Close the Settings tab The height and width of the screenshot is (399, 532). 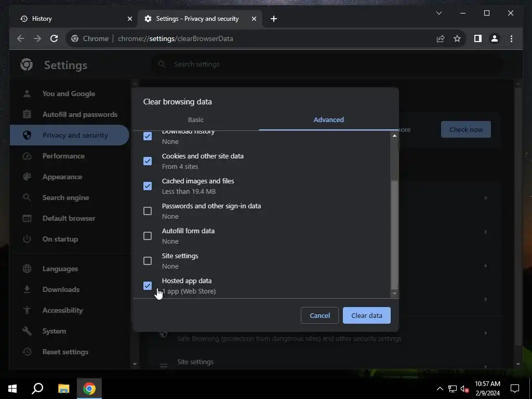[x=254, y=19]
